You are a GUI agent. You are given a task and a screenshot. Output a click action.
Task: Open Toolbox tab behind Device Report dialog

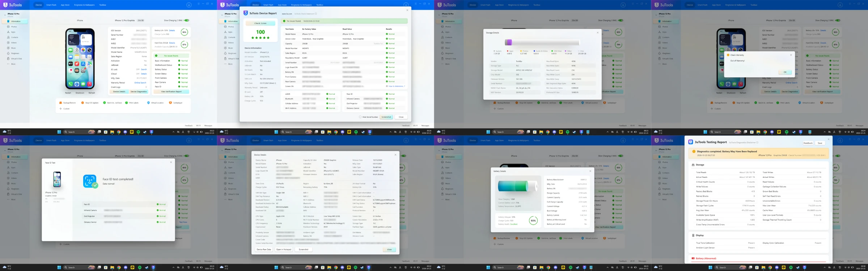coord(319,5)
